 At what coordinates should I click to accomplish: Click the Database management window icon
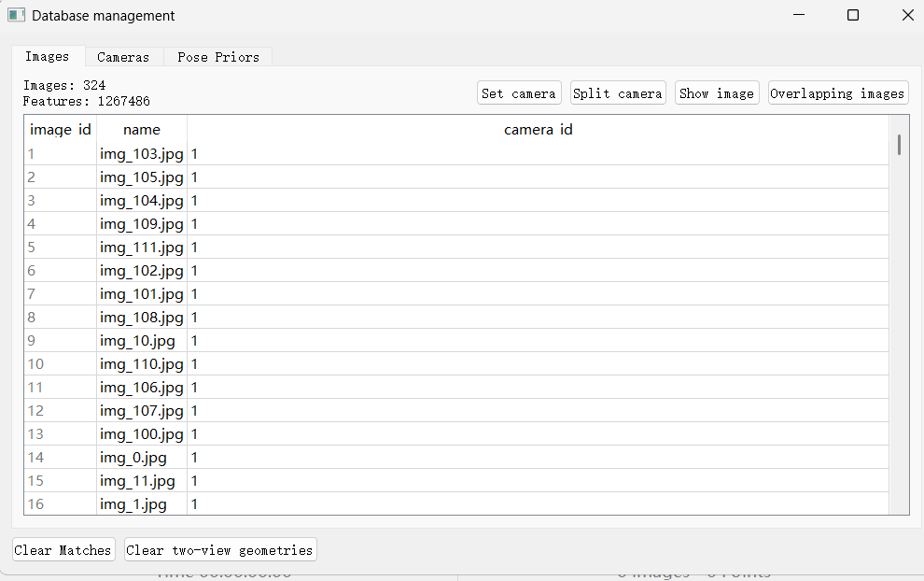point(16,16)
